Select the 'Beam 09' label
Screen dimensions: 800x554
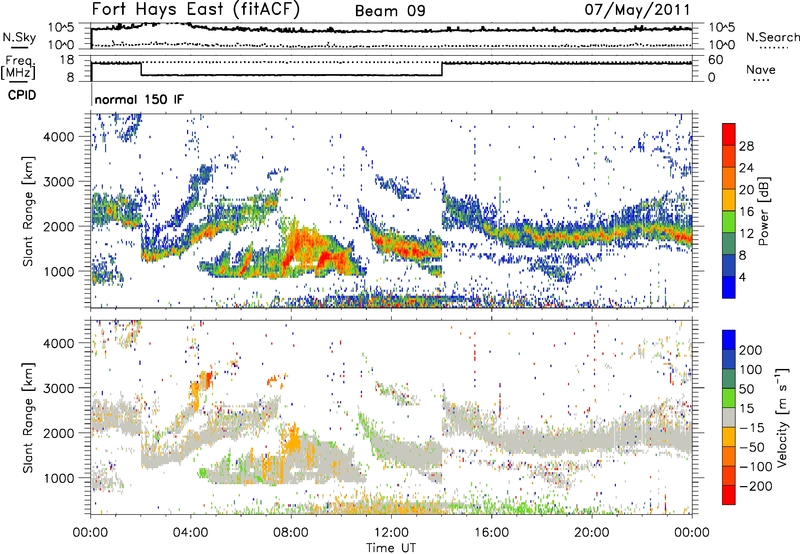pos(390,11)
